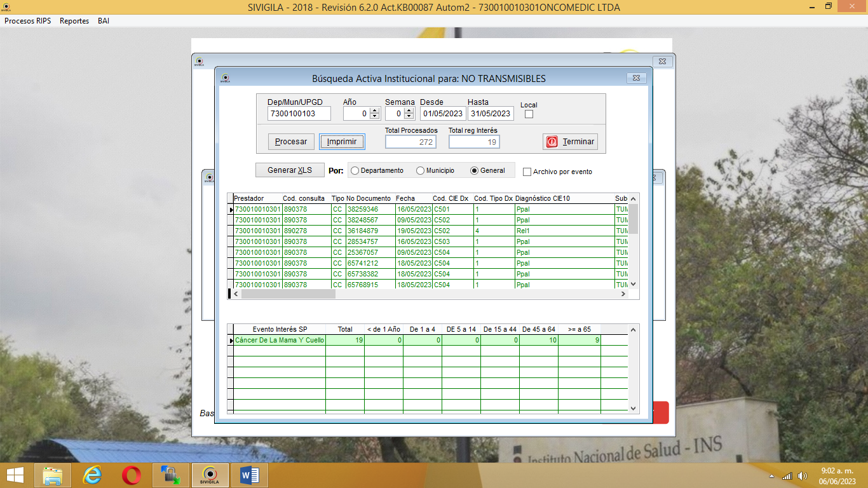Switch to the SIVIGILA taskbar icon
The height and width of the screenshot is (488, 868).
tap(210, 475)
